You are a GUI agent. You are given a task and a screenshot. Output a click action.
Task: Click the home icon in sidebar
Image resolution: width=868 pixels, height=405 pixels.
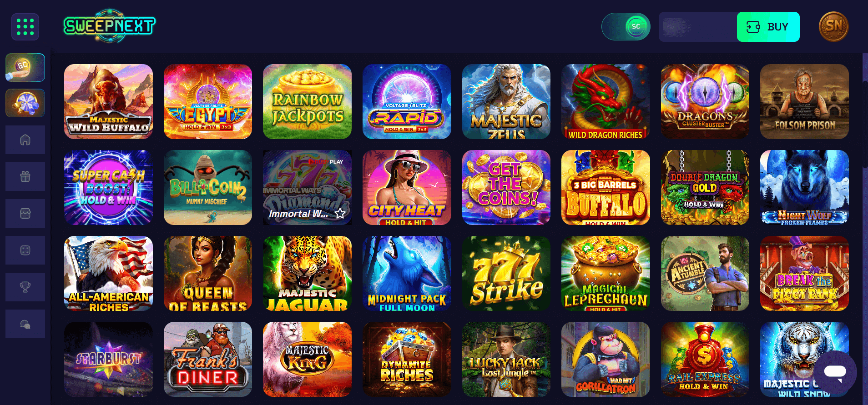(25, 140)
